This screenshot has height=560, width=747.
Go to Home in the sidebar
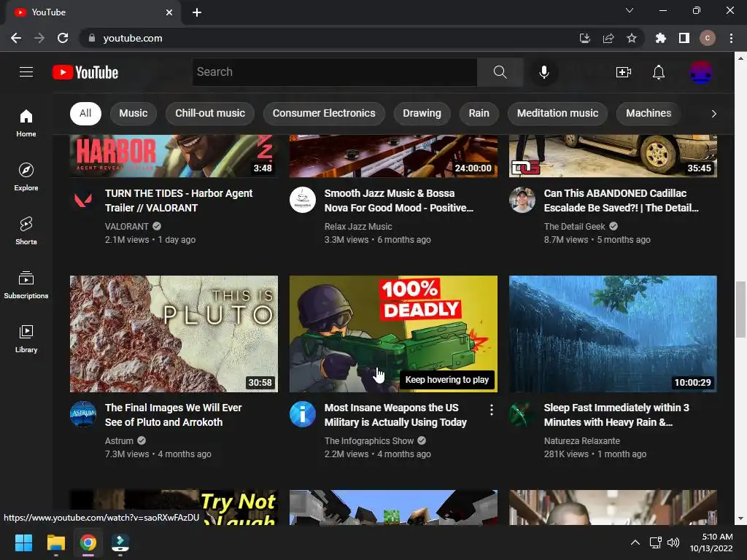point(26,122)
